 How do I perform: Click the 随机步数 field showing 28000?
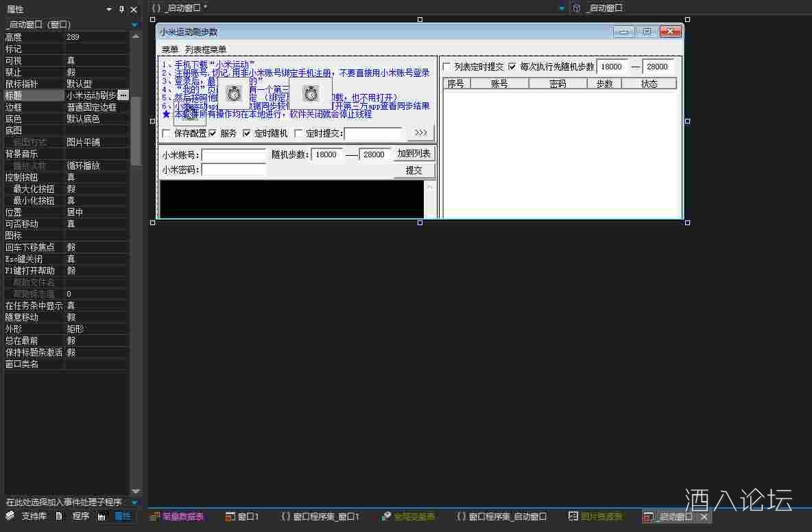click(x=374, y=154)
